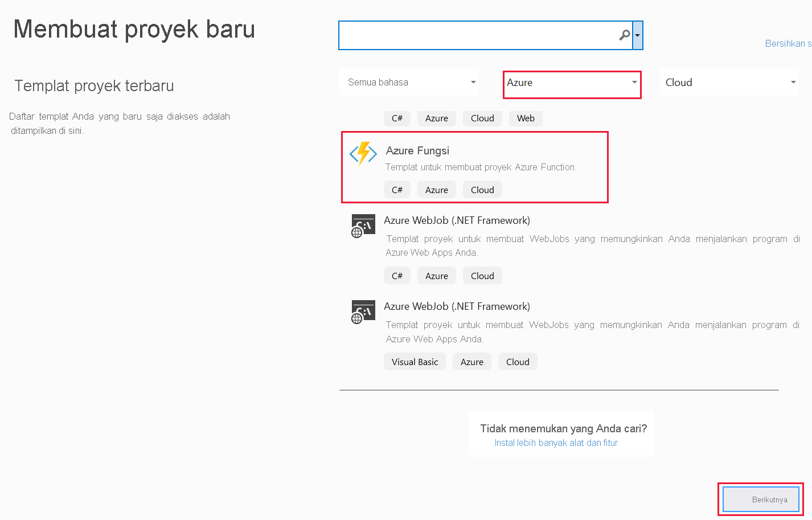
Task: Click Templat proyek terbaru heading
Action: [x=94, y=85]
